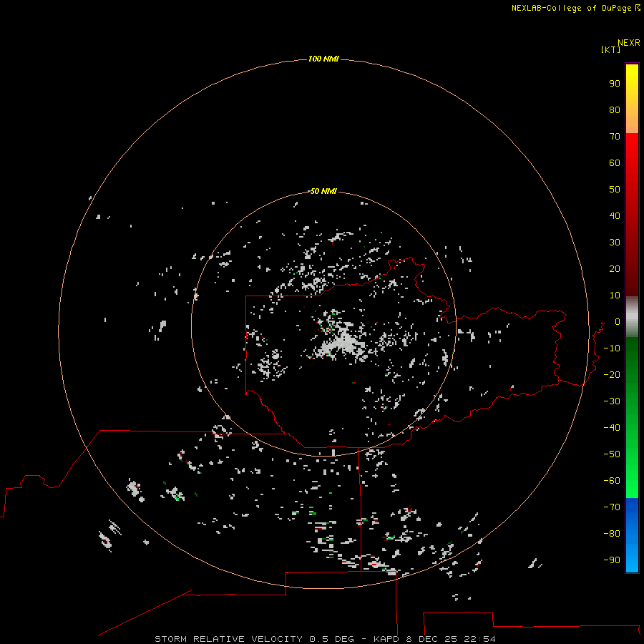Pick the gray zero-velocity band on the color bar

click(632, 317)
